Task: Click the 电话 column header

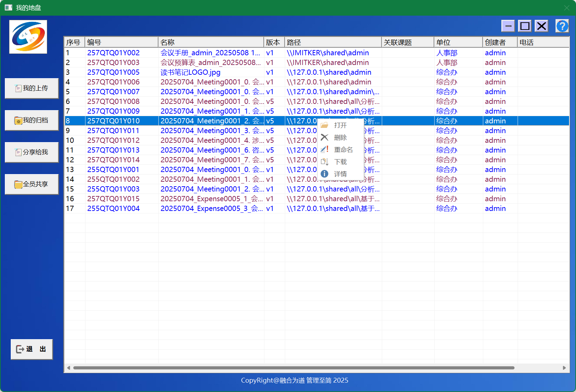Action: point(543,42)
